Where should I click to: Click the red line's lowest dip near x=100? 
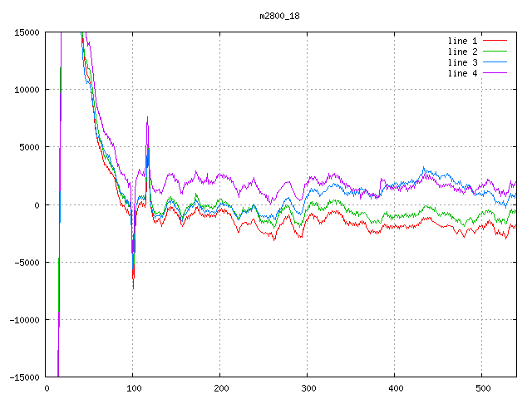[133, 288]
